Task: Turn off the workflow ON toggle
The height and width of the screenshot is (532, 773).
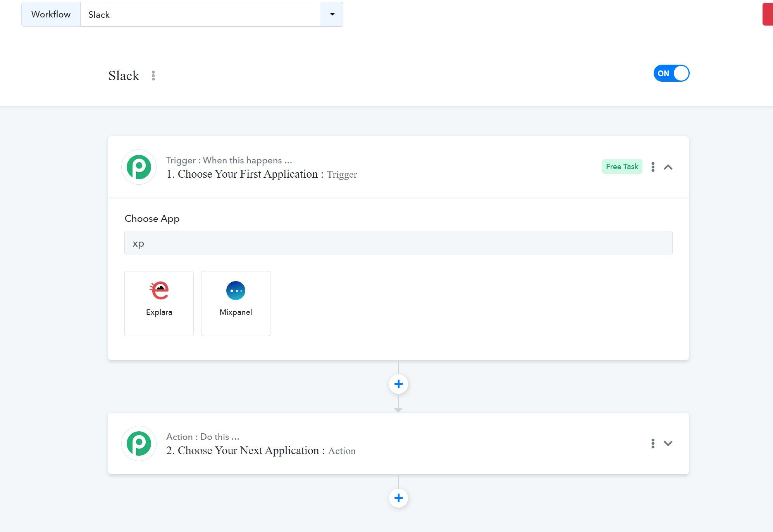Action: coord(671,73)
